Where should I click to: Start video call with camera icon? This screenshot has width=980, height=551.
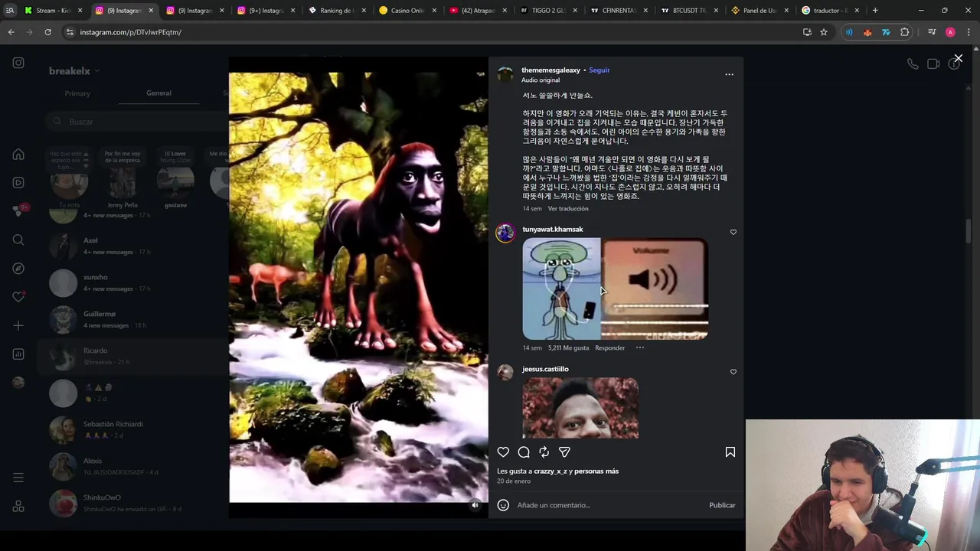point(933,64)
